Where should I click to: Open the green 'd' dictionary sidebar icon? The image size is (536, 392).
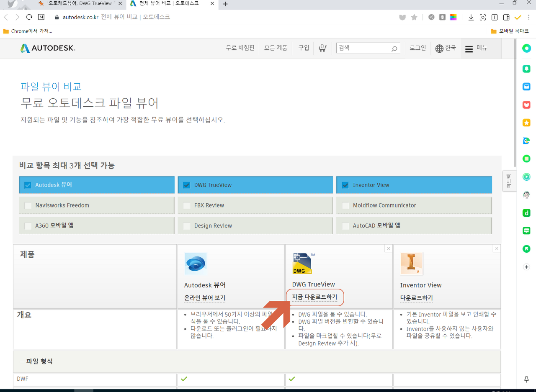point(527,213)
